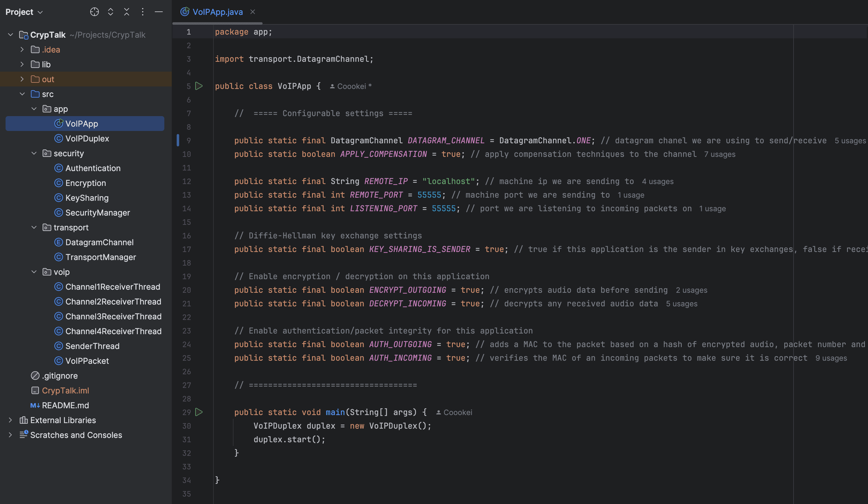Viewport: 868px width, 504px height.
Task: Select the VoIPApp.java tab
Action: 217,12
